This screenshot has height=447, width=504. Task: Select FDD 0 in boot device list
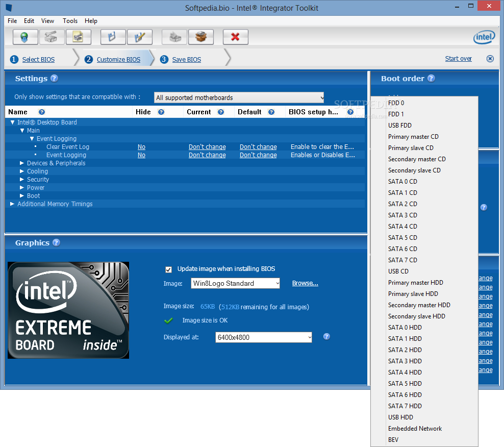coord(424,103)
